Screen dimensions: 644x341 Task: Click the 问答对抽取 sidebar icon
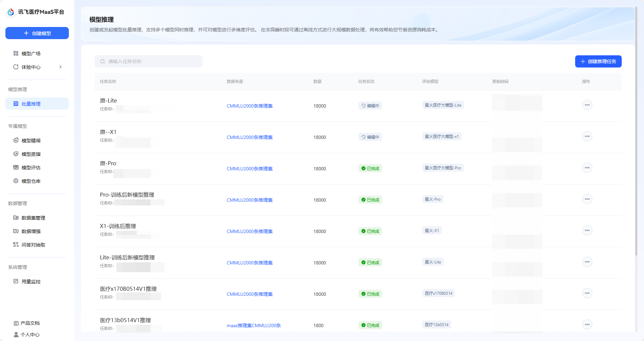click(x=16, y=245)
